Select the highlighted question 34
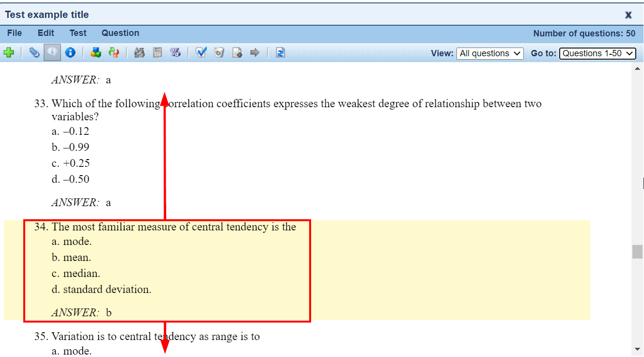 [167, 270]
